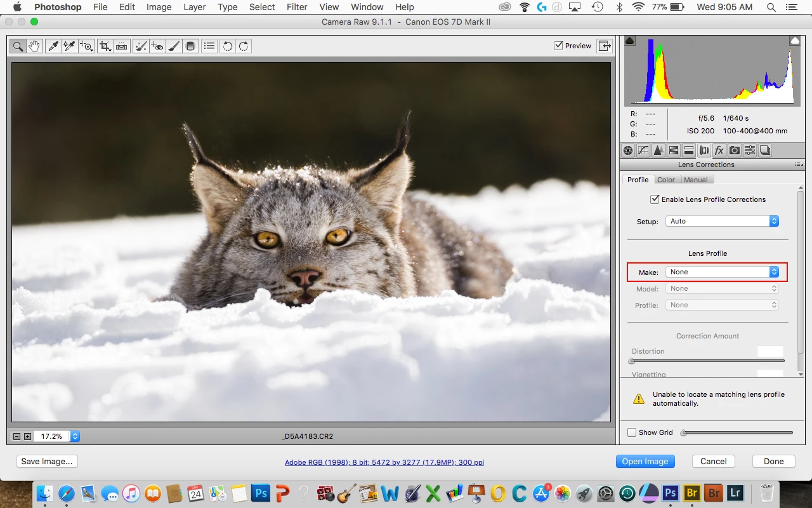The image size is (812, 508).
Task: Open the Adobe RGB workflow options link
Action: pyautogui.click(x=384, y=462)
